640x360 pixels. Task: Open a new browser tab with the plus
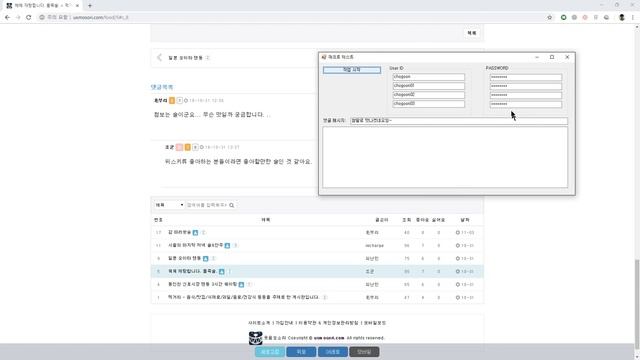pos(90,6)
